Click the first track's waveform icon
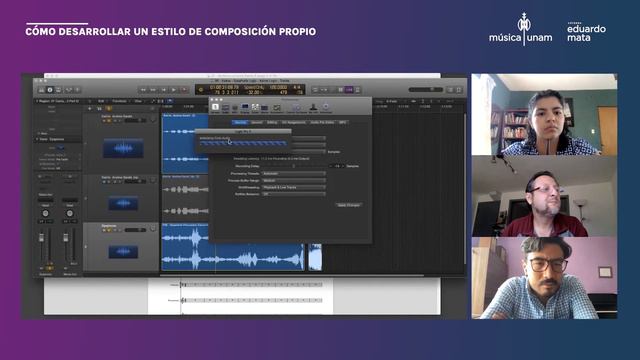This screenshot has width=640, height=360. coord(123,148)
